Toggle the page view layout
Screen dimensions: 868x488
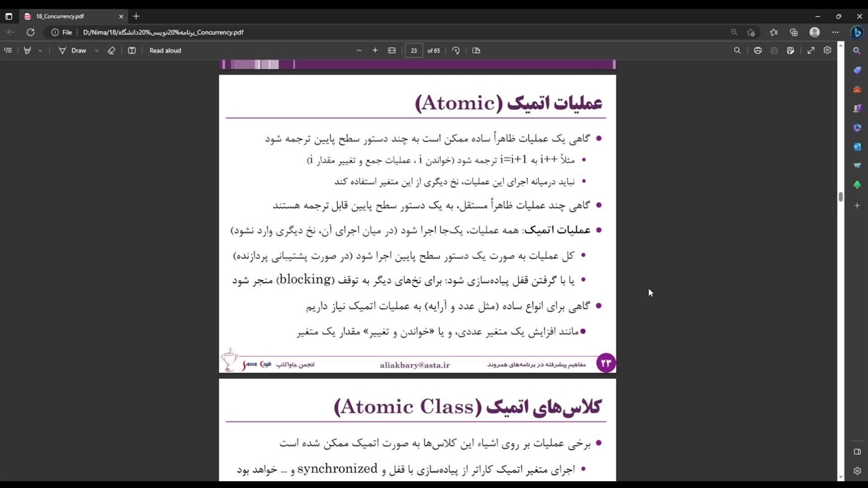tap(476, 50)
